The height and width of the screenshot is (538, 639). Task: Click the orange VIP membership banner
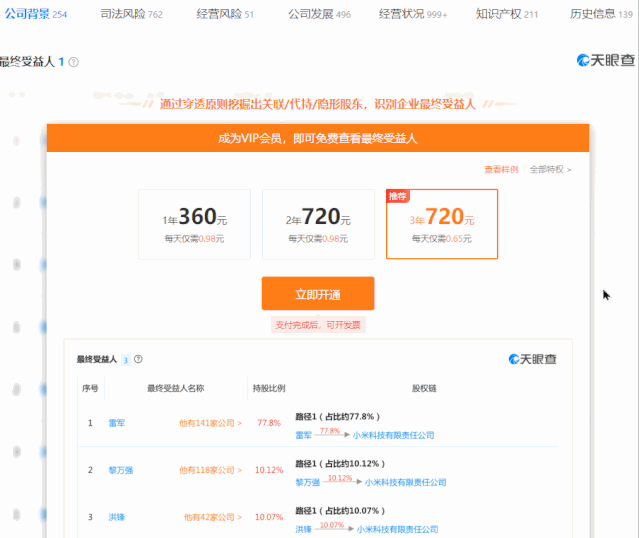(x=318, y=138)
